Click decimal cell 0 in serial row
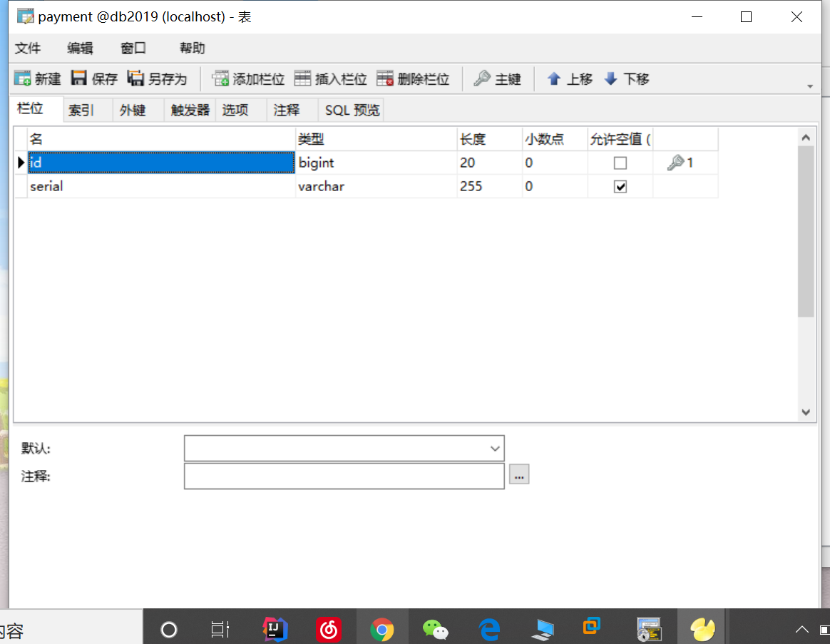 pyautogui.click(x=555, y=186)
